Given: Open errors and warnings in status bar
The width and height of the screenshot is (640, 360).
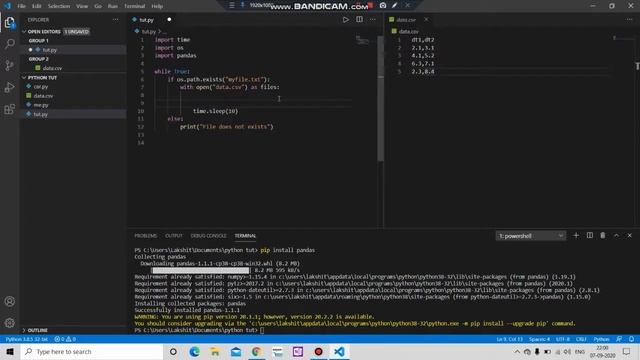Looking at the screenshot, I should 65,339.
